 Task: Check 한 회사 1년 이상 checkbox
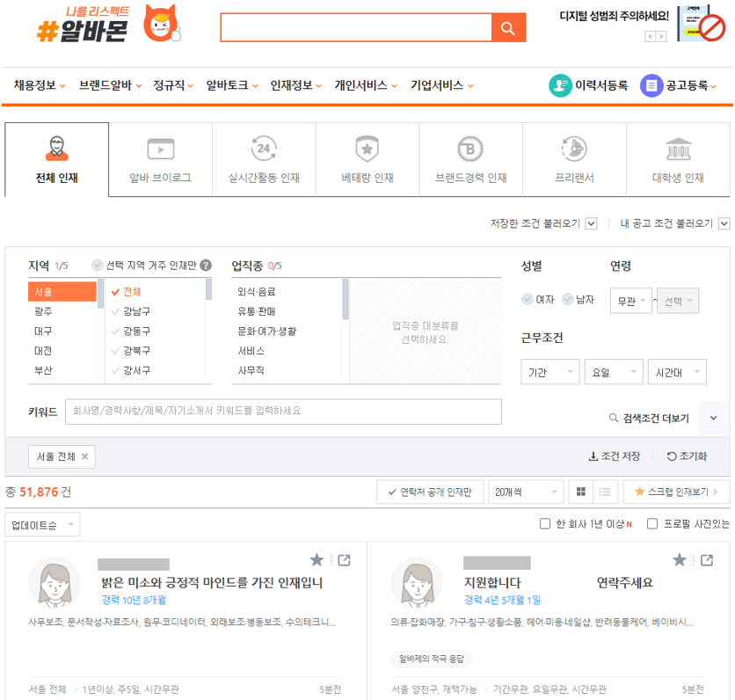click(x=545, y=524)
